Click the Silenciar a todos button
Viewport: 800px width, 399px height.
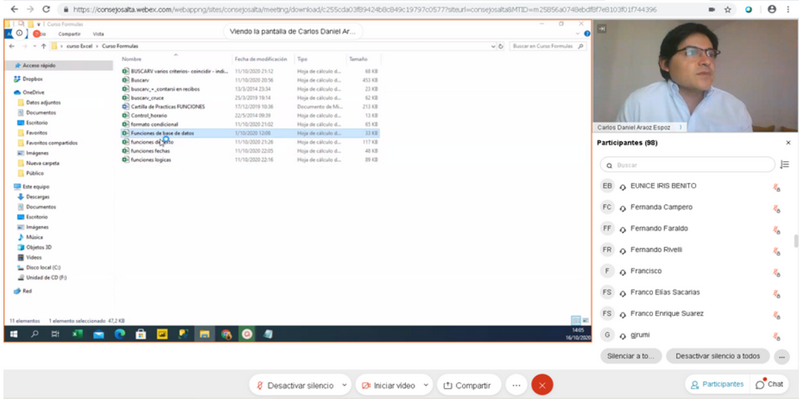(x=631, y=356)
